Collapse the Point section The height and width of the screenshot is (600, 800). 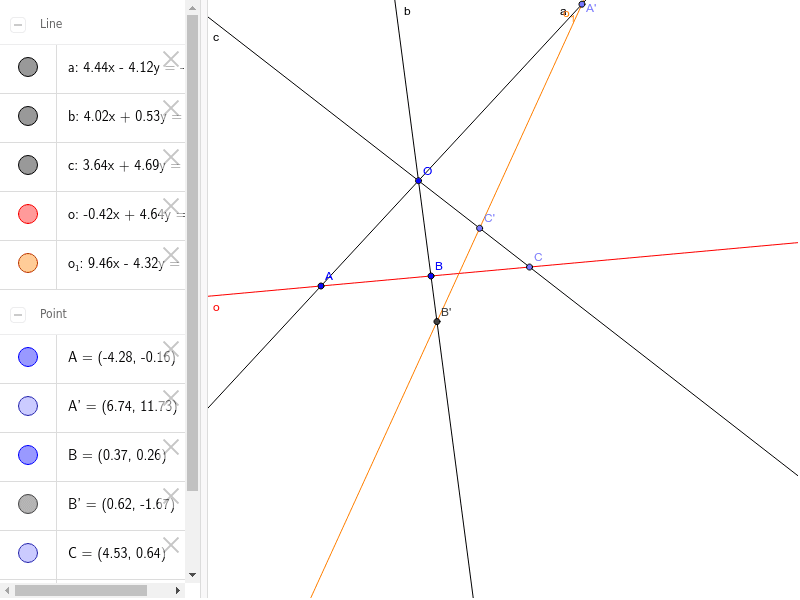18,315
